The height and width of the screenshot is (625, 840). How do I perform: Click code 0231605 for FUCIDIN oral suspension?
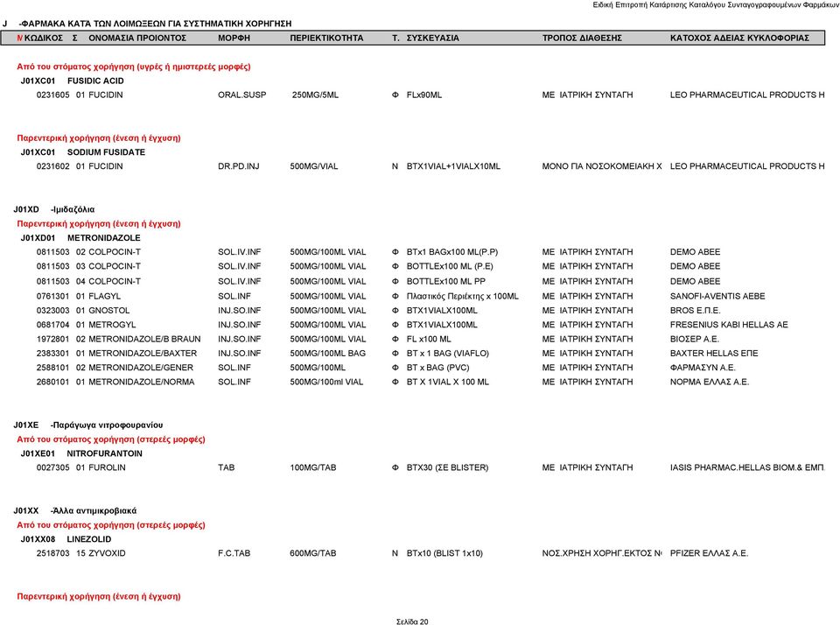pos(53,95)
